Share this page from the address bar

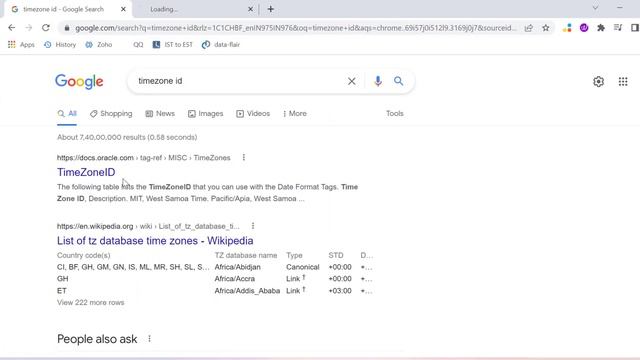point(529,28)
